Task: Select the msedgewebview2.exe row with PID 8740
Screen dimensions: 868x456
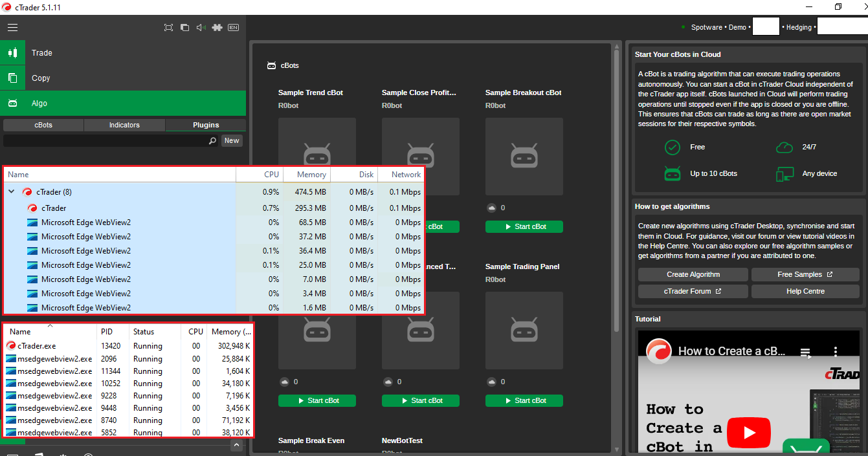Action: pos(128,420)
